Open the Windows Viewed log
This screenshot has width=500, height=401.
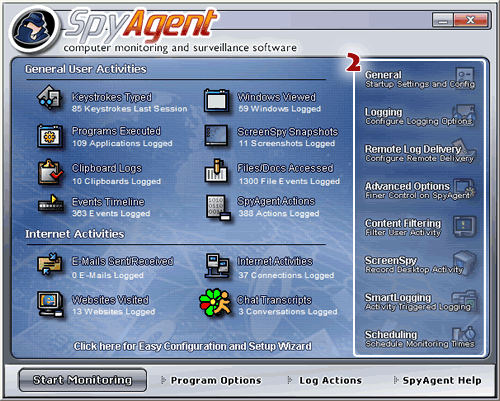click(x=276, y=97)
